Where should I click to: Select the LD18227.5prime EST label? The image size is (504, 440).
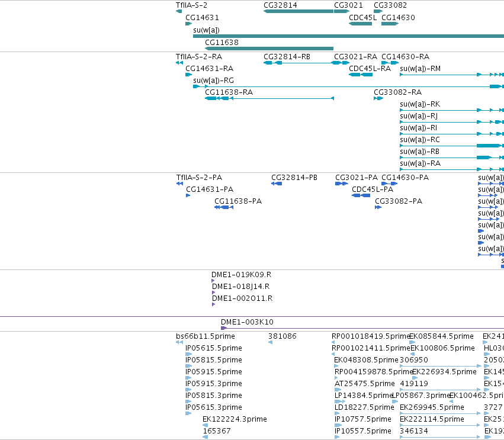click(364, 408)
